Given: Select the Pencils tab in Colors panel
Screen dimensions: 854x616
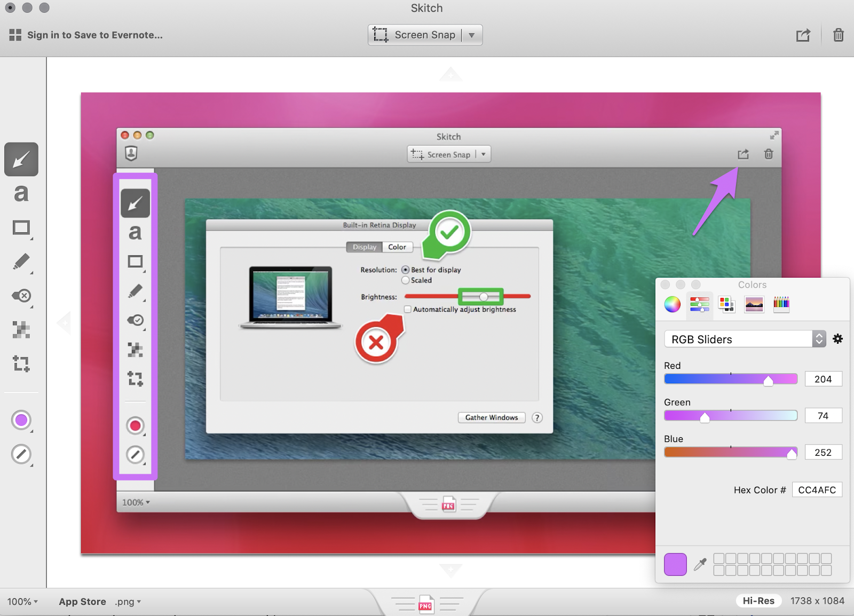Looking at the screenshot, I should pyautogui.click(x=781, y=304).
